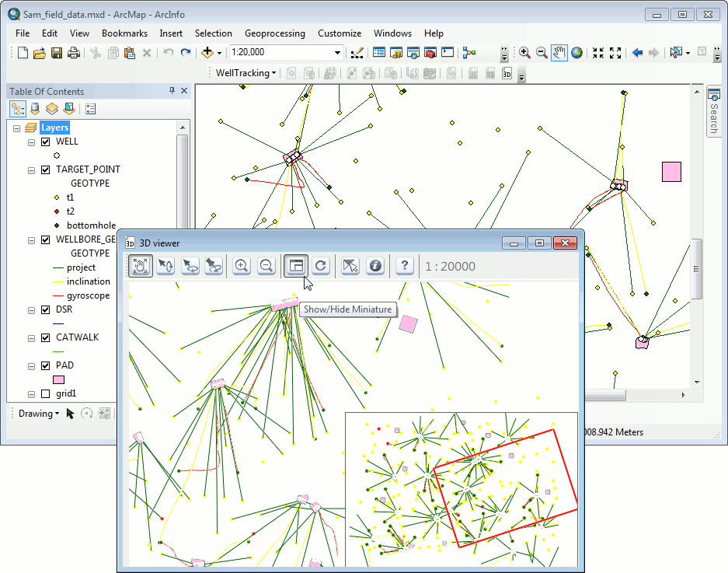728x573 pixels.
Task: Click the Full Extent globe icon
Action: pyautogui.click(x=576, y=53)
